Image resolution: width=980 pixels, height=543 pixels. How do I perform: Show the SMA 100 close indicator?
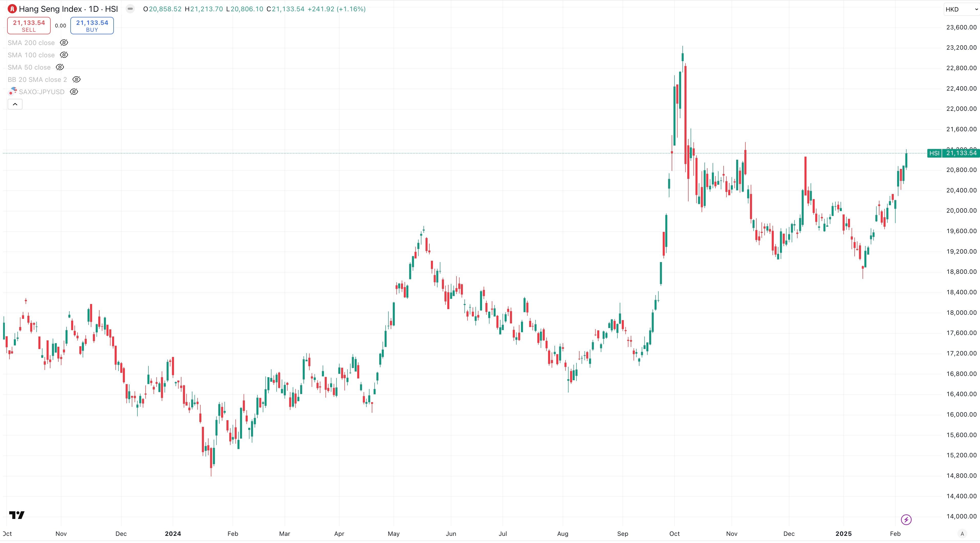64,55
